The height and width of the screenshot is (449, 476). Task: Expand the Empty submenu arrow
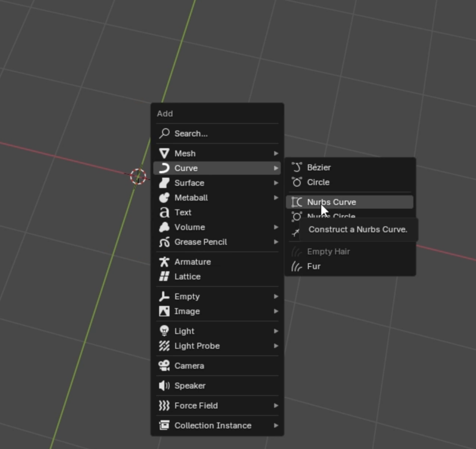pos(276,296)
